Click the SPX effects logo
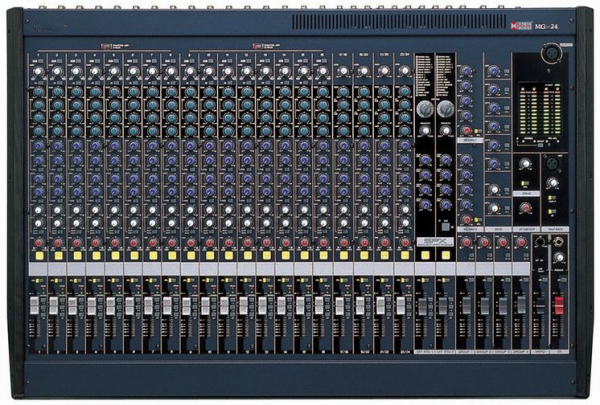 (x=434, y=241)
